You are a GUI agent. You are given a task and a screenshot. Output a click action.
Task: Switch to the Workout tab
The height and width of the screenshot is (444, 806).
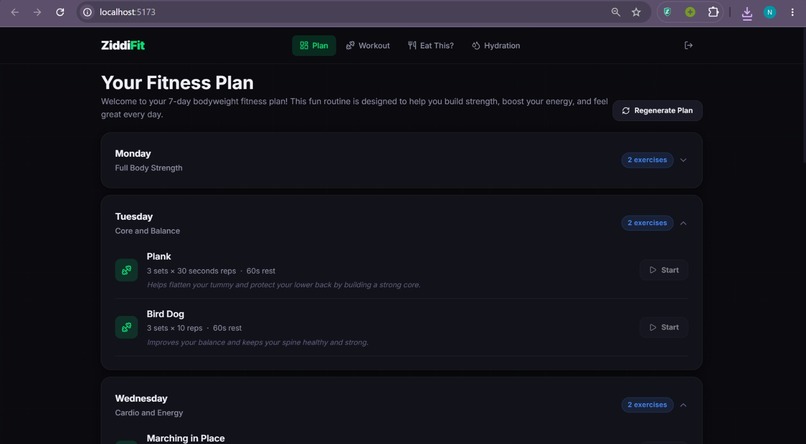coord(368,46)
